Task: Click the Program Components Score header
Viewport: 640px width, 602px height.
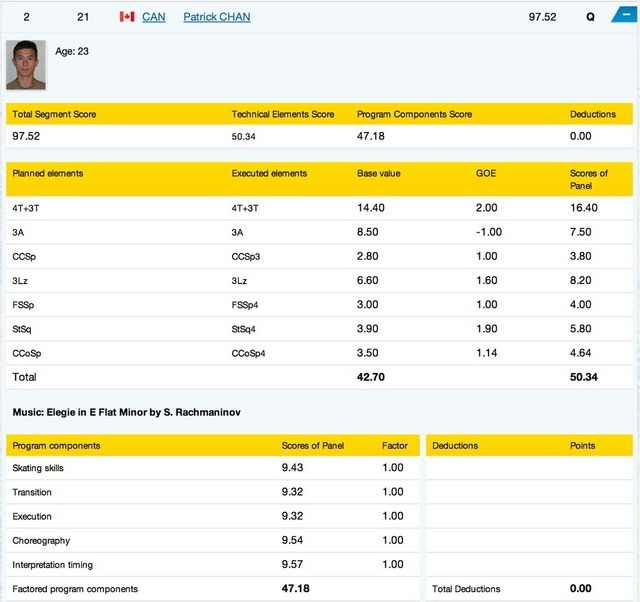Action: click(414, 114)
